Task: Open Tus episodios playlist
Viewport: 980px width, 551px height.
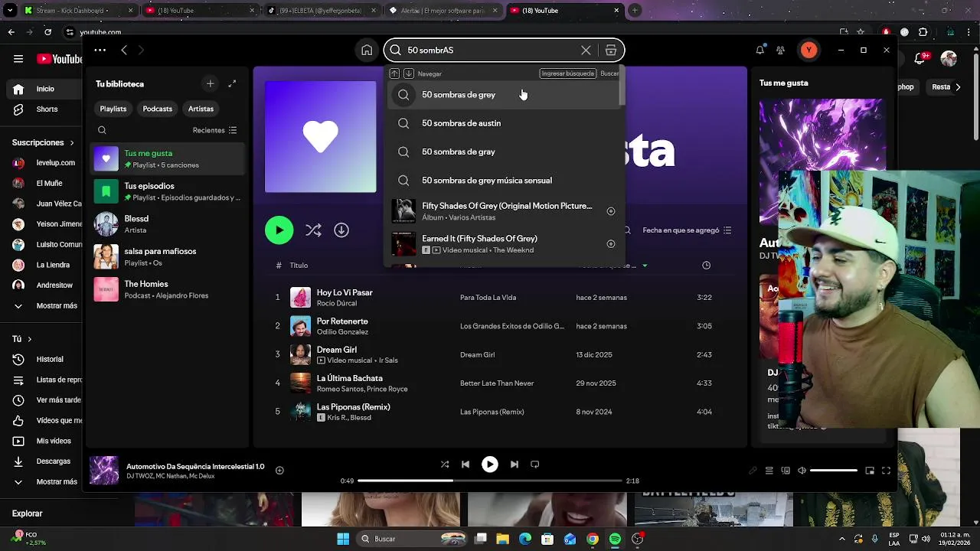Action: click(168, 191)
